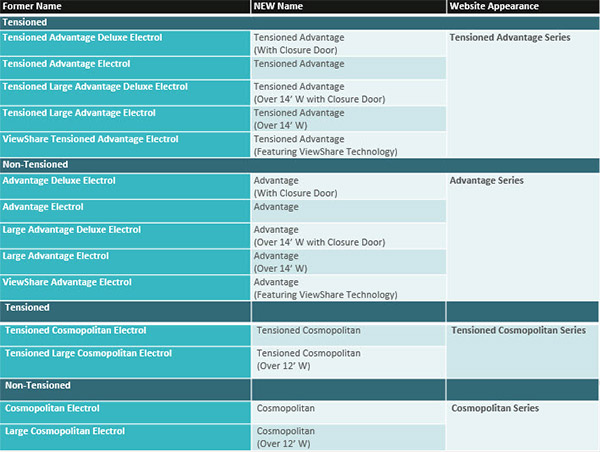Click 'Advantage (Over 14' W with Closure Door)' cell
600x452 pixels.
[349, 236]
